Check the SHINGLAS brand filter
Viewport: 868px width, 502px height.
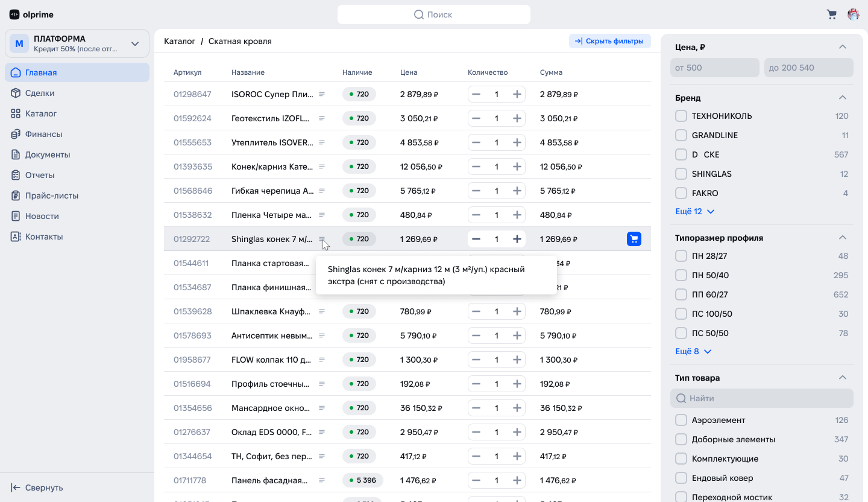[681, 174]
